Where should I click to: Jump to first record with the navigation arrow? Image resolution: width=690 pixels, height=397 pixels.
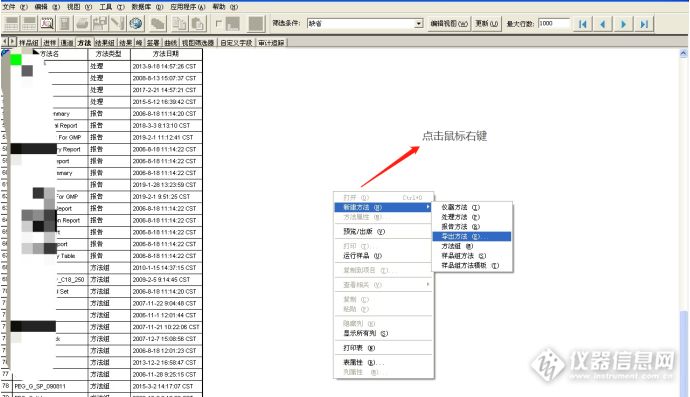[x=583, y=24]
